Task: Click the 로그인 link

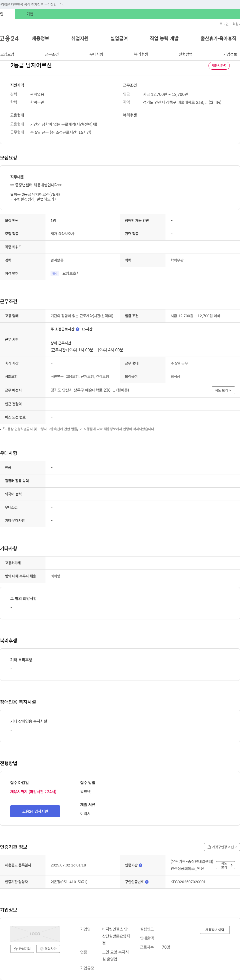Action: [224, 24]
